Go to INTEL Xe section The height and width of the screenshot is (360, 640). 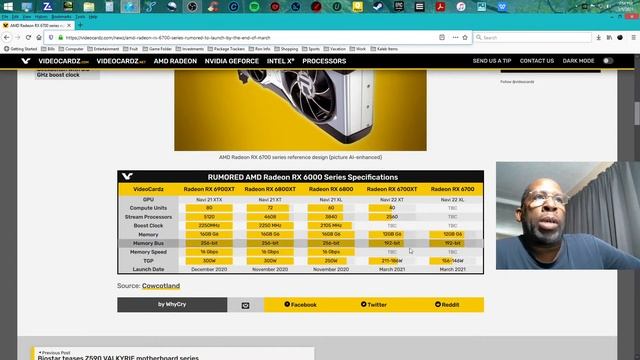[x=280, y=61]
